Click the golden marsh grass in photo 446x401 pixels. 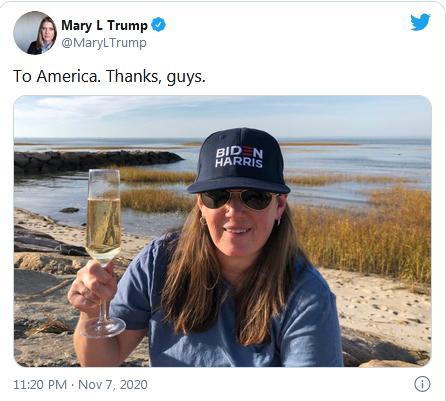363,235
